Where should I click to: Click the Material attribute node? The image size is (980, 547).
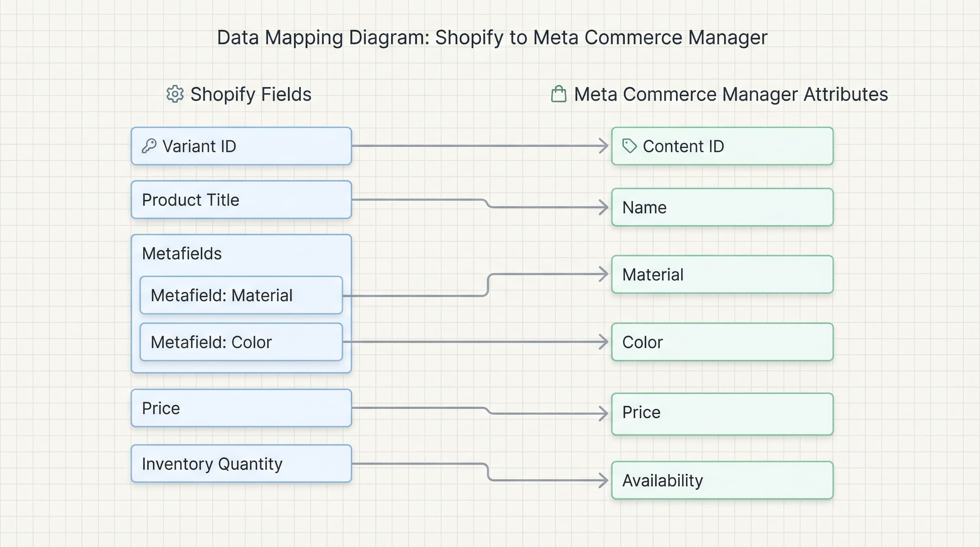pyautogui.click(x=721, y=274)
